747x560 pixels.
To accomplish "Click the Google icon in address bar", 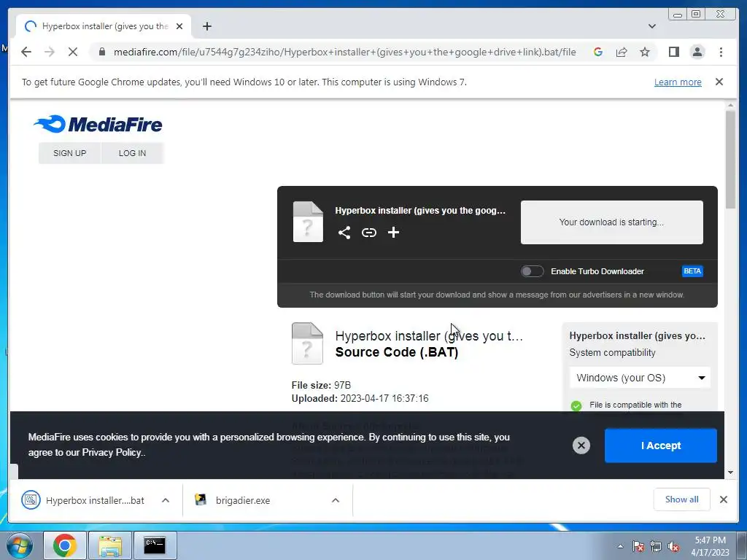I will click(x=598, y=52).
